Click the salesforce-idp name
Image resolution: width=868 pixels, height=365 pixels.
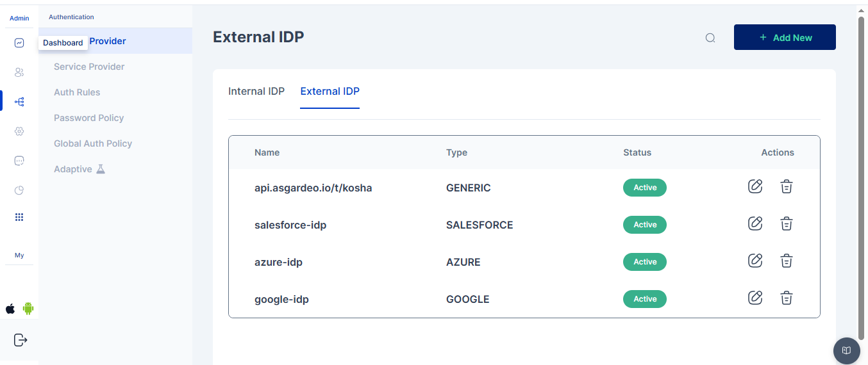click(x=290, y=225)
